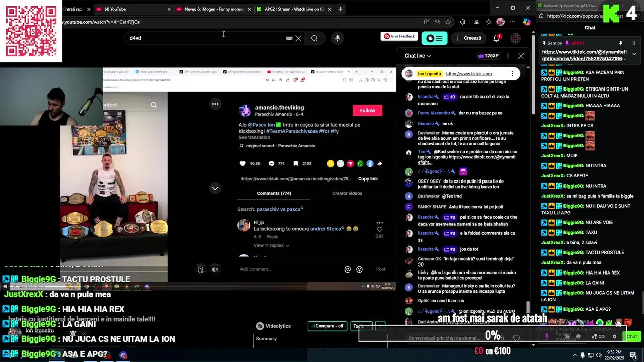Open the Videolytics Tools dropdown
The width and height of the screenshot is (644, 362).
click(361, 326)
